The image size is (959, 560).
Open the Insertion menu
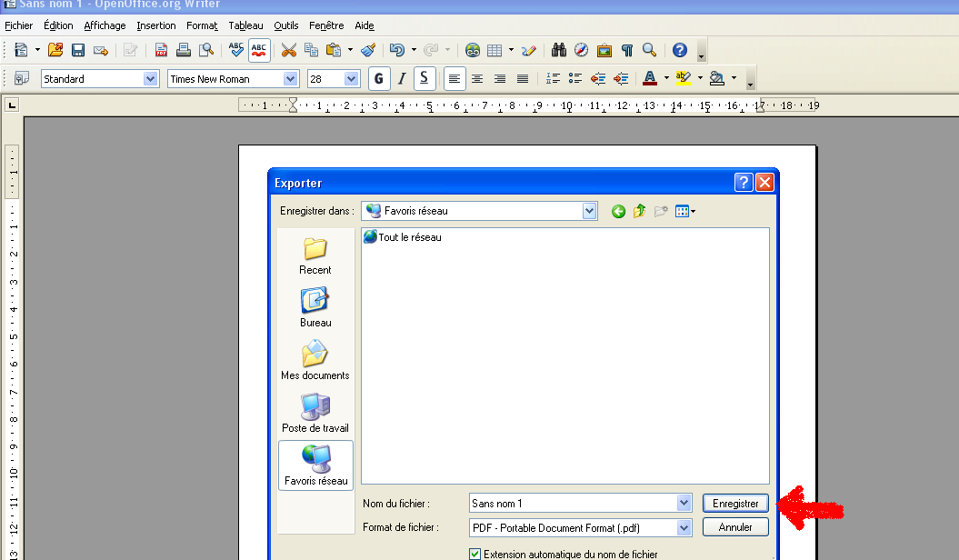156,25
